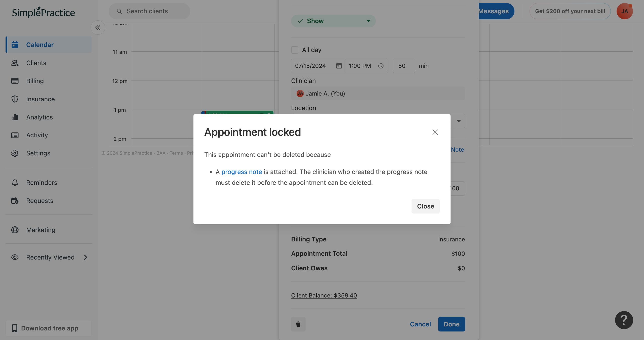
Task: Click the search magnifier icon
Action: coord(119,11)
